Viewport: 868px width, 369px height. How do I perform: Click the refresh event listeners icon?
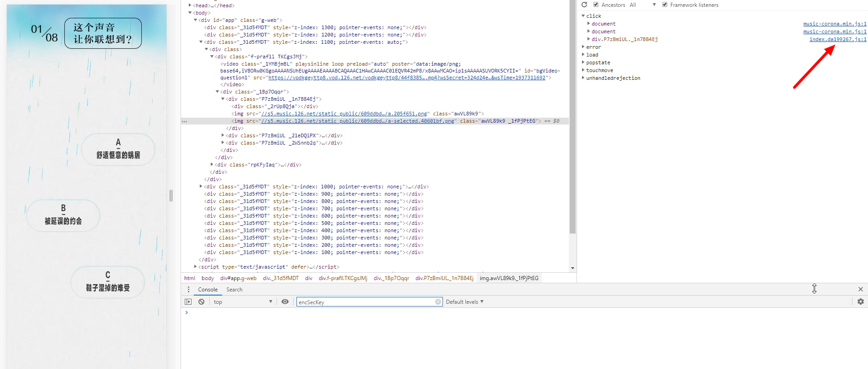(584, 5)
